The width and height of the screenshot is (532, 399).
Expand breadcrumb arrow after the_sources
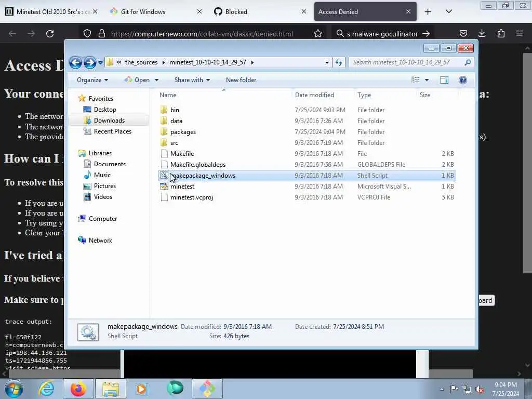[164, 62]
